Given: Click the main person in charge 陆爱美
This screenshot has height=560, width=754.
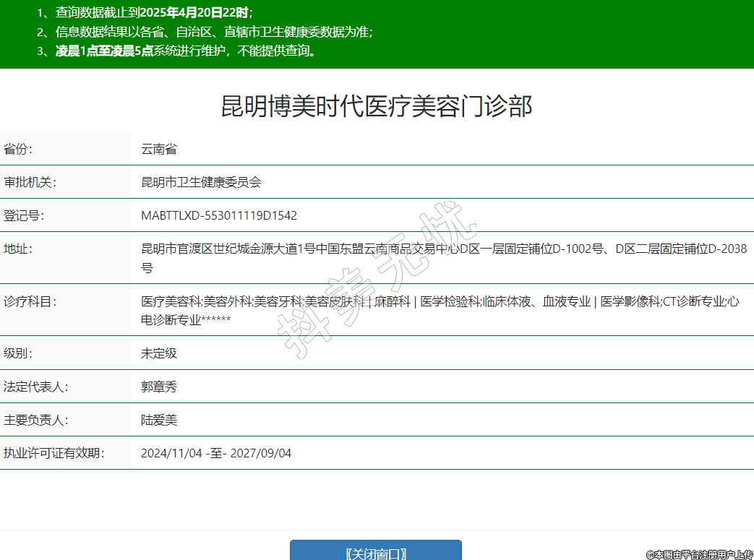Looking at the screenshot, I should 159,420.
